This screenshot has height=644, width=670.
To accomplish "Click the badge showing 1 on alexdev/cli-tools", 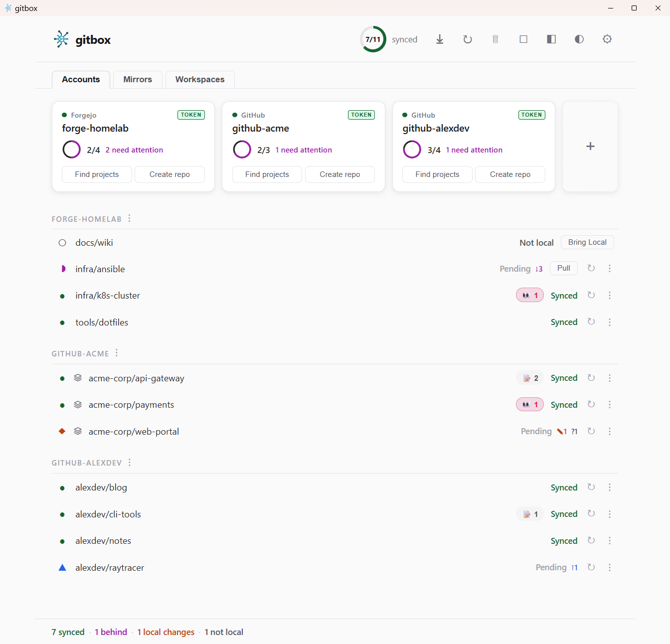I will click(530, 514).
